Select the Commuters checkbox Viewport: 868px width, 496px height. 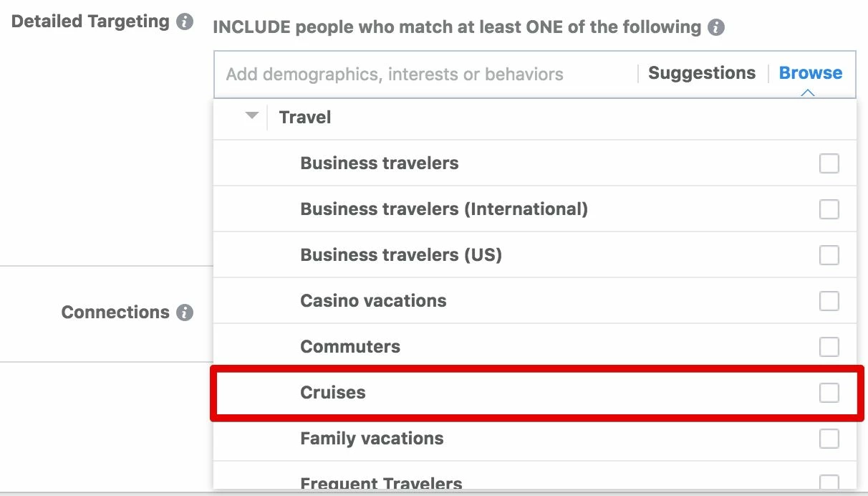(829, 347)
